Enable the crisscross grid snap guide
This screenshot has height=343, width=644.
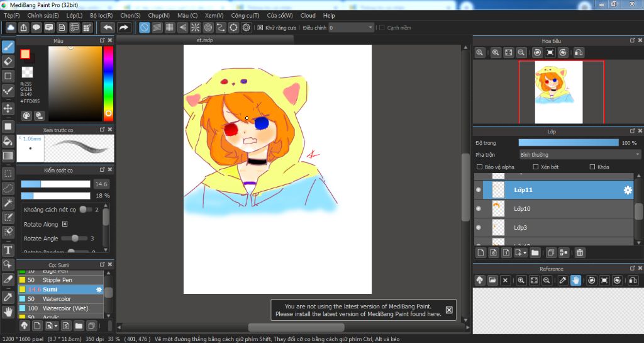point(170,28)
